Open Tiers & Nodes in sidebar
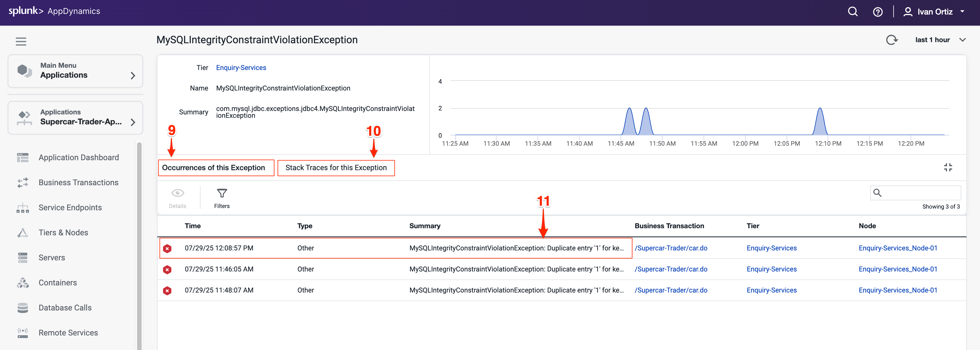 point(63,233)
